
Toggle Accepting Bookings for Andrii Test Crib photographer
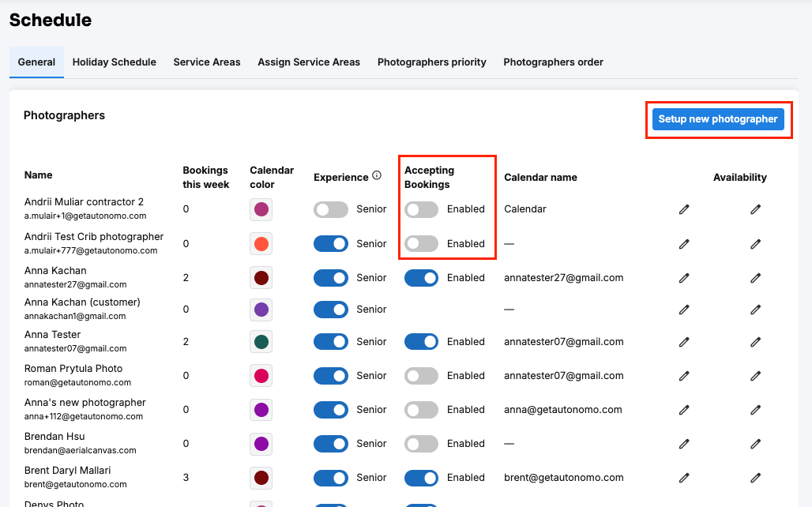(422, 244)
